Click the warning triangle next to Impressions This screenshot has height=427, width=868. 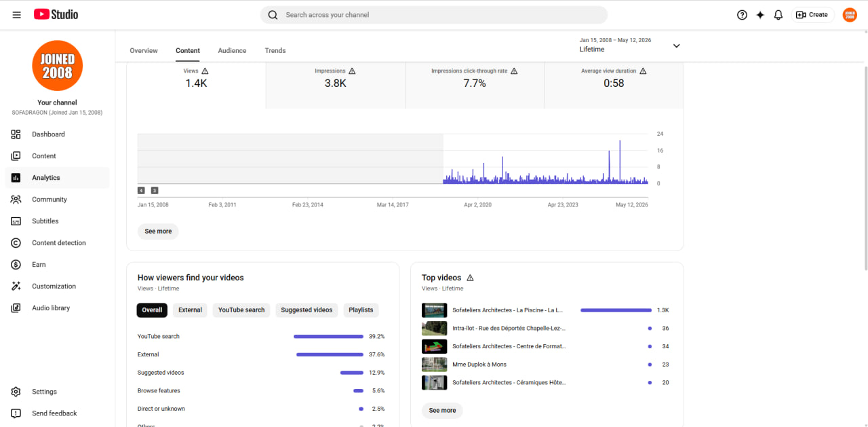(352, 71)
